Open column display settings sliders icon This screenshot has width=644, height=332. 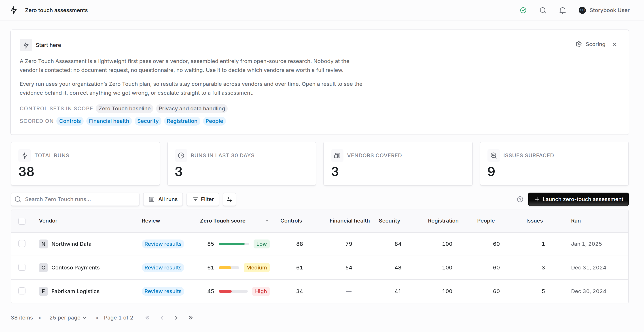point(229,199)
